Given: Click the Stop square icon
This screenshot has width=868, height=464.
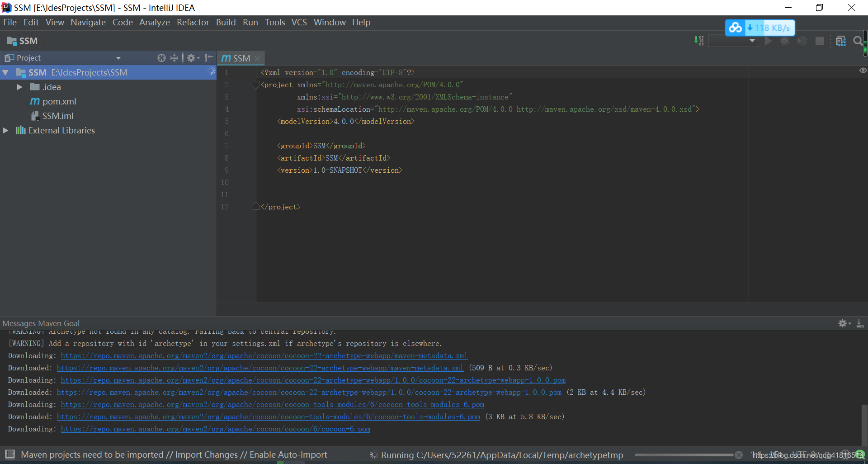Looking at the screenshot, I should click(819, 41).
